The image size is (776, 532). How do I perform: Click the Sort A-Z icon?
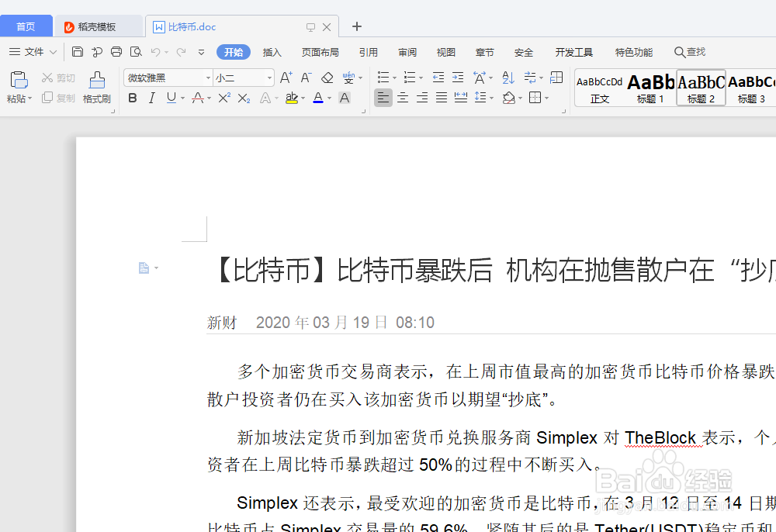(x=508, y=78)
